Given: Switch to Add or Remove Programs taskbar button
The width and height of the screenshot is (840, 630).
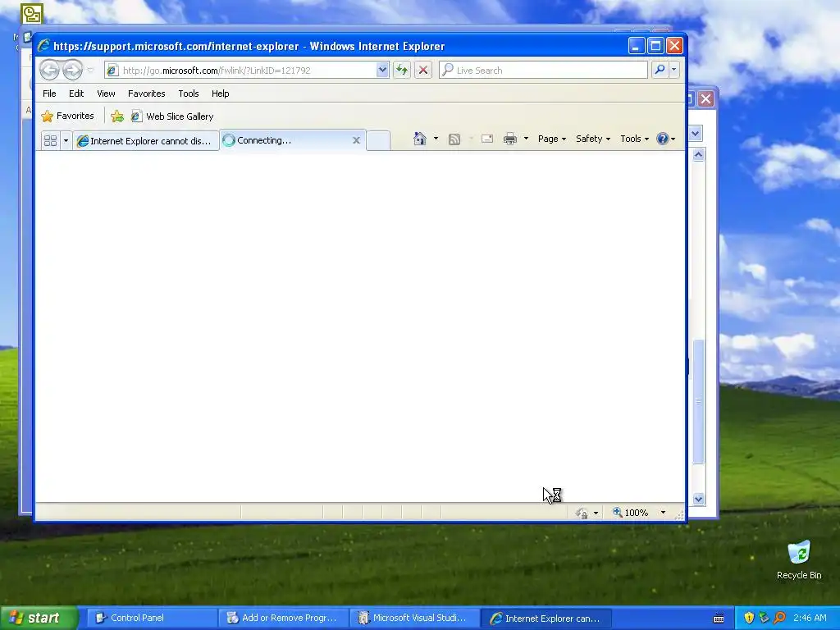Looking at the screenshot, I should coord(282,618).
